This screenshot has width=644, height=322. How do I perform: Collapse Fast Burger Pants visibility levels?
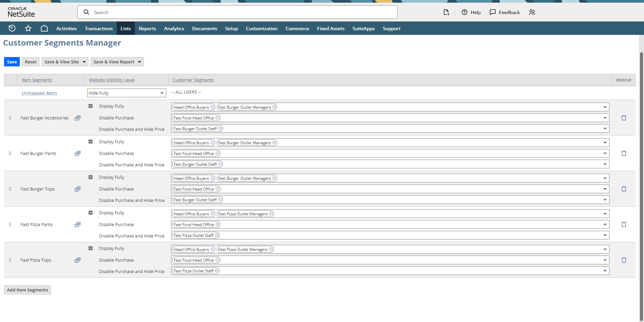(x=91, y=142)
